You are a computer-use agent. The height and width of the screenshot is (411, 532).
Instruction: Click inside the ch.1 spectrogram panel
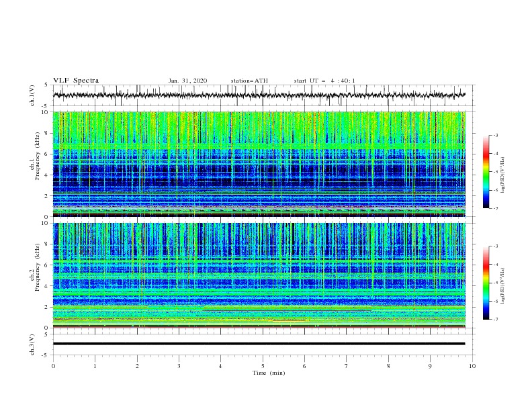(x=259, y=164)
